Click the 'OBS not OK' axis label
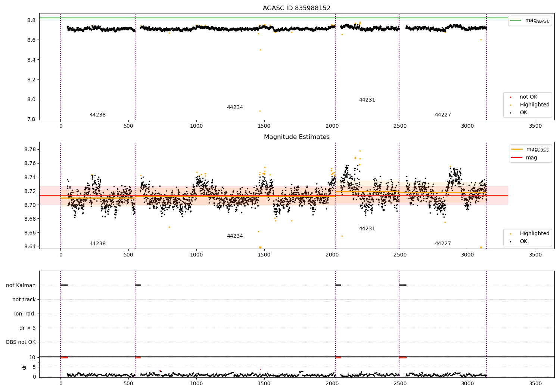 tap(21, 342)
